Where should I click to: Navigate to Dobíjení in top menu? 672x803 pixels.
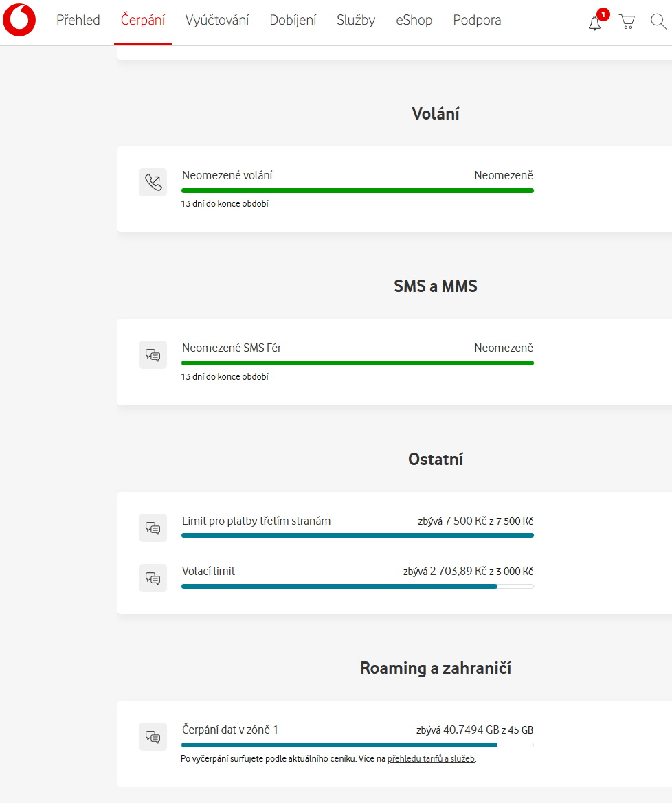293,21
